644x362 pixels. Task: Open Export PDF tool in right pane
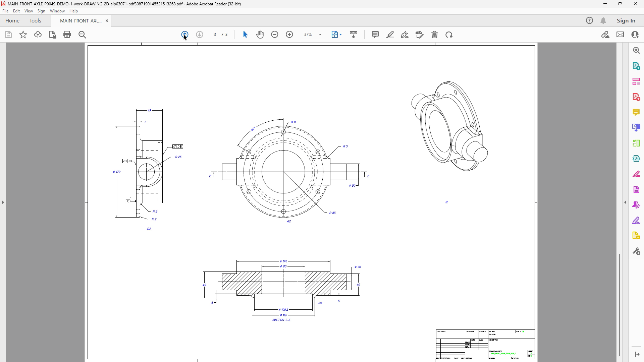636,66
